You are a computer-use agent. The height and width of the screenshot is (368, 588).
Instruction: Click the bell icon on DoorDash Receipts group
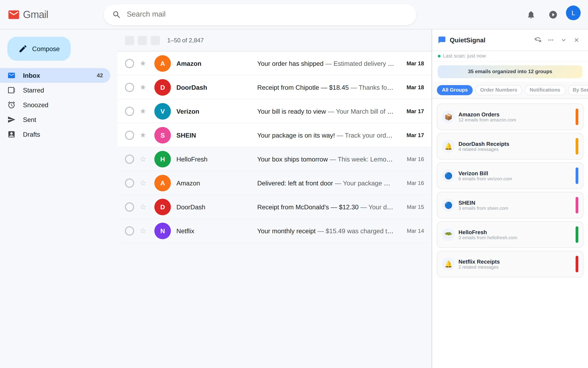click(x=448, y=147)
